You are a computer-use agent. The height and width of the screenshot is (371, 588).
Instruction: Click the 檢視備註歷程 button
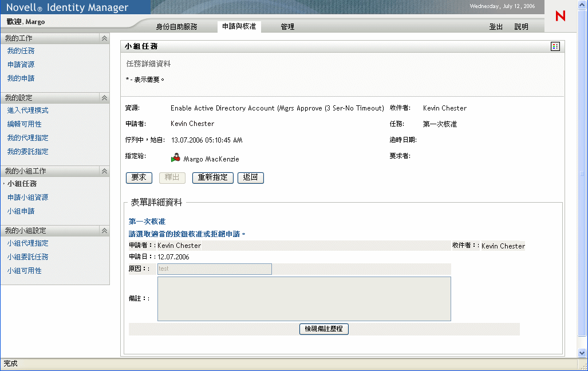tap(324, 329)
